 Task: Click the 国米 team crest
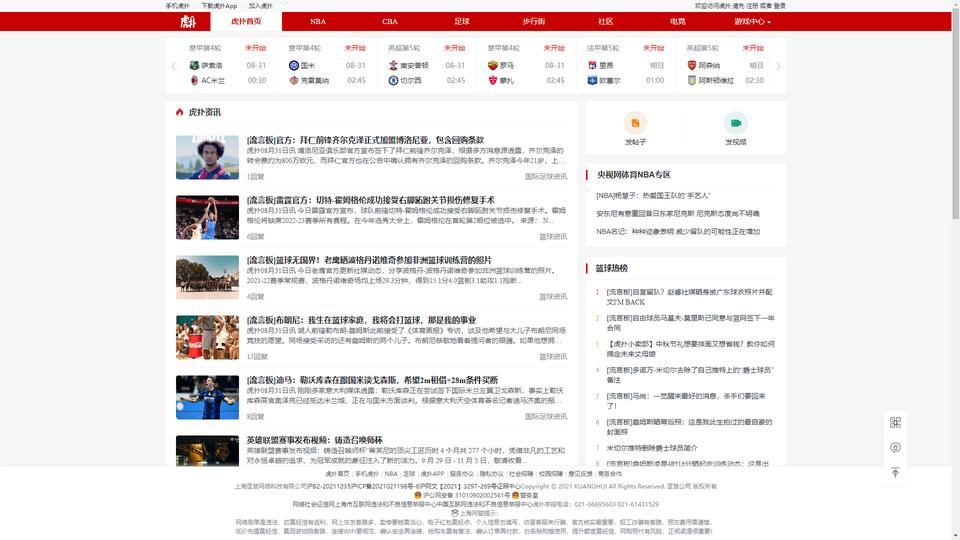pos(294,65)
